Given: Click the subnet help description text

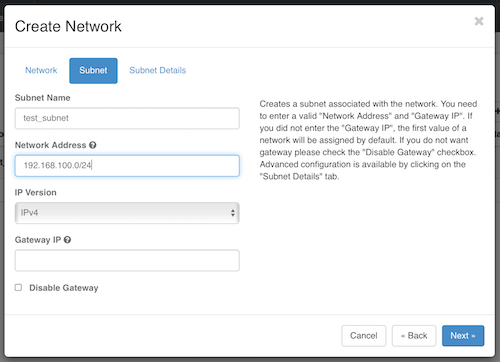Looking at the screenshot, I should (x=368, y=140).
